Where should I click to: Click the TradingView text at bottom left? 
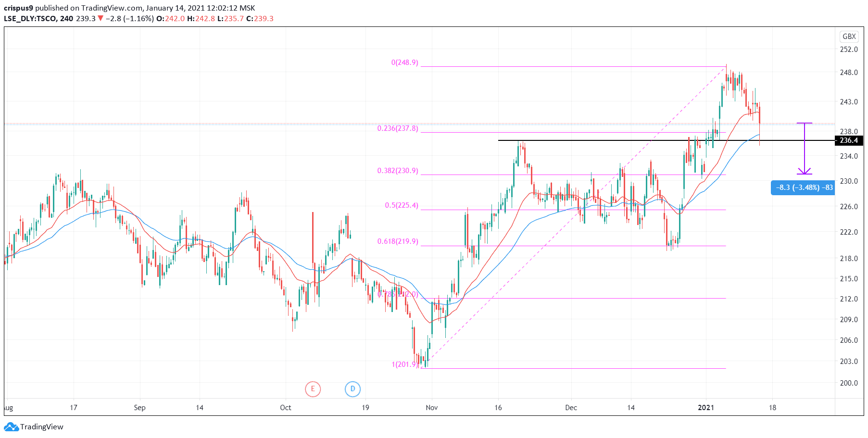pos(42,426)
